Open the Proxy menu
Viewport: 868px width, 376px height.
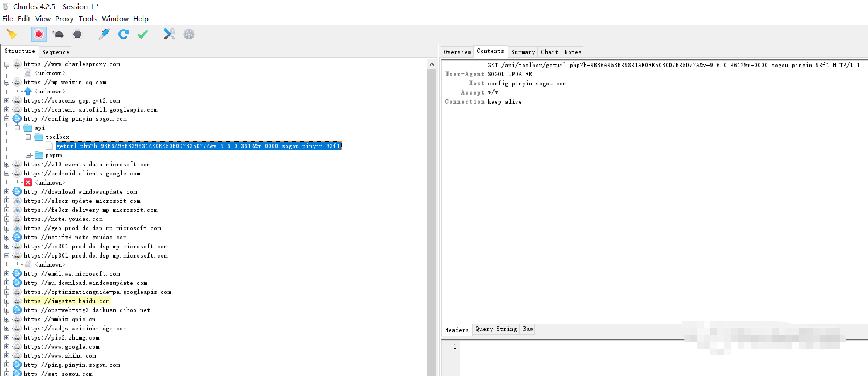(64, 19)
